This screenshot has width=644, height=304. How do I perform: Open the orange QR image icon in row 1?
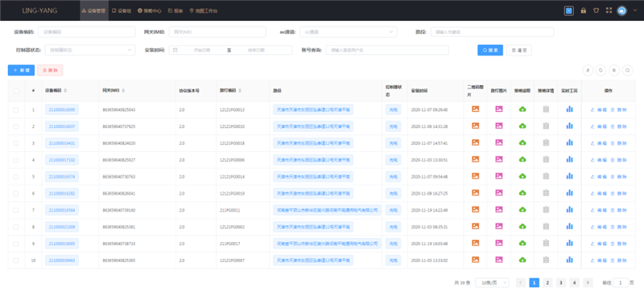coord(475,109)
